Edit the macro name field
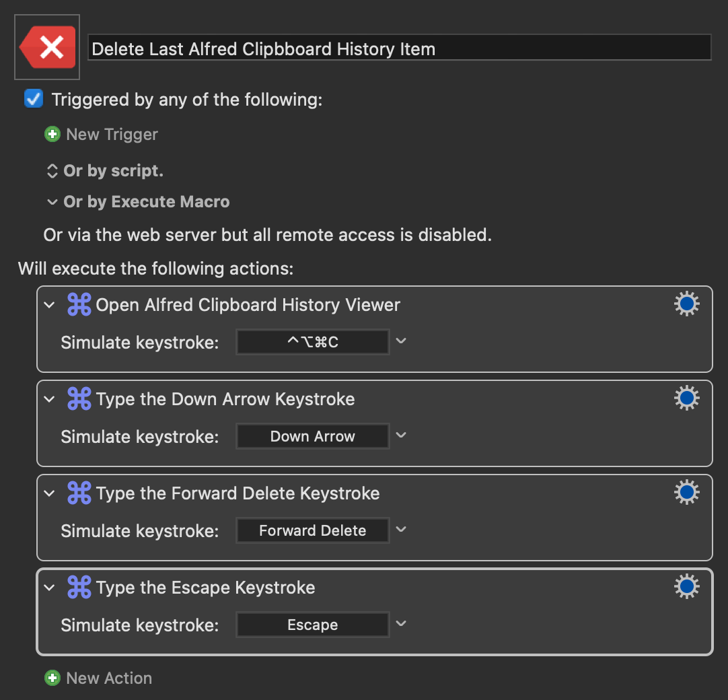 399,47
